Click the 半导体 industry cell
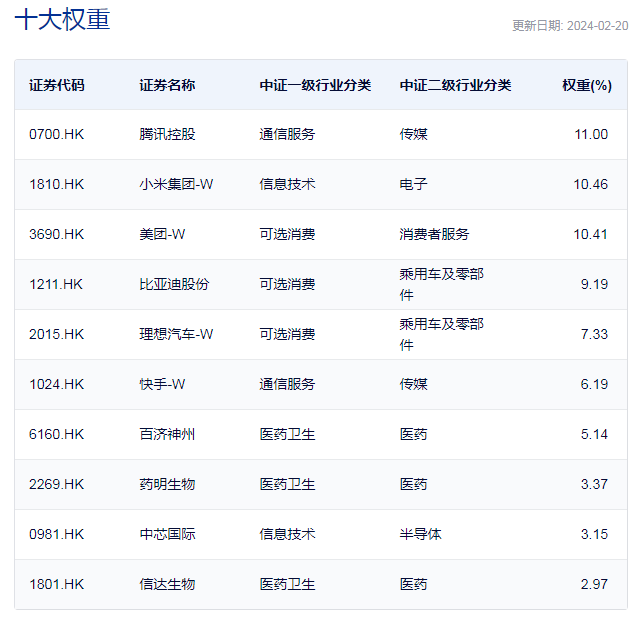The width and height of the screenshot is (640, 621). tap(420, 534)
